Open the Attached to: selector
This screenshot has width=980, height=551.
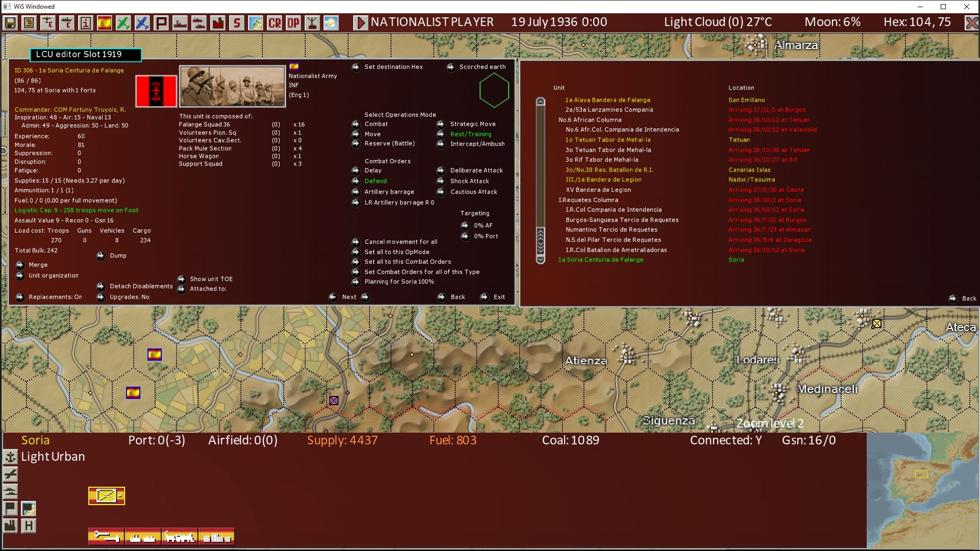(182, 289)
